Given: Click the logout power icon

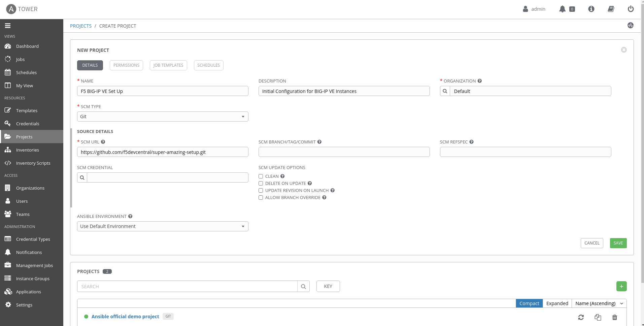Looking at the screenshot, I should point(631,9).
